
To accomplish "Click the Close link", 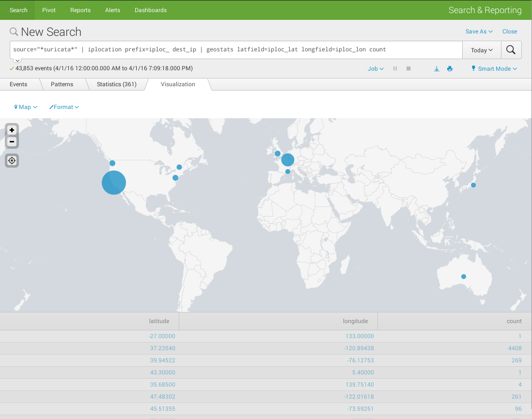I will click(510, 31).
